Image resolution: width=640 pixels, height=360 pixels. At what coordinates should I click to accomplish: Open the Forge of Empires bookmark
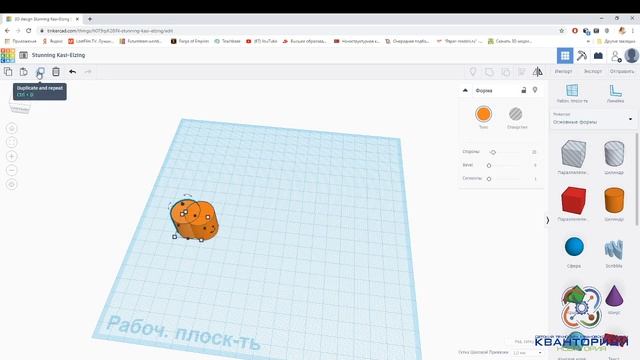190,41
